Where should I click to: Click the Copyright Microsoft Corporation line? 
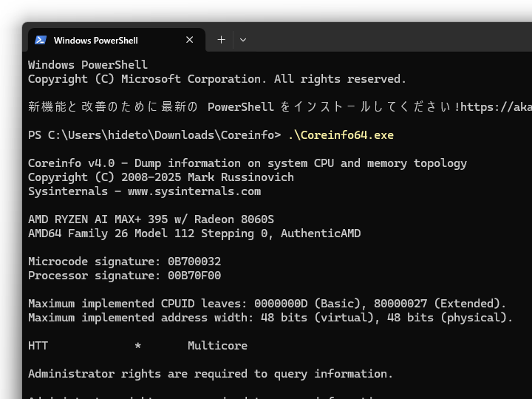(x=217, y=79)
